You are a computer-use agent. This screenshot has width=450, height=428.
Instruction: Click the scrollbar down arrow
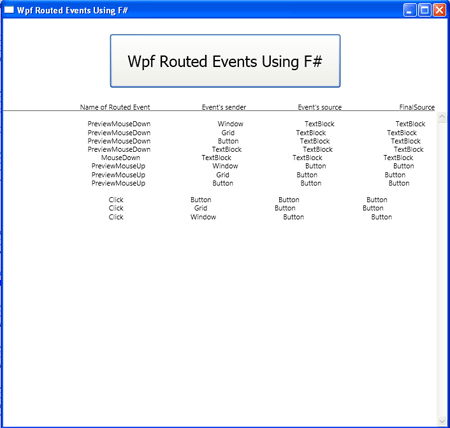442,421
